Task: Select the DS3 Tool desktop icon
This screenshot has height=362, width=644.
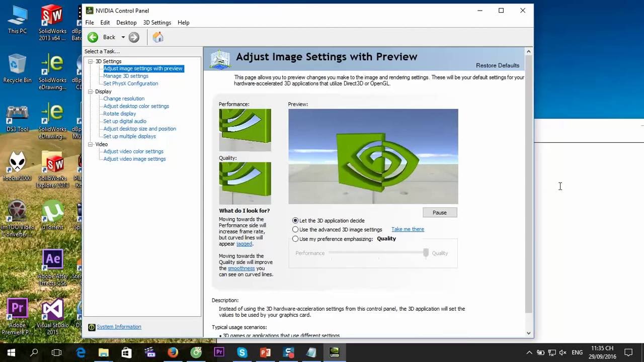Action: coord(17,119)
